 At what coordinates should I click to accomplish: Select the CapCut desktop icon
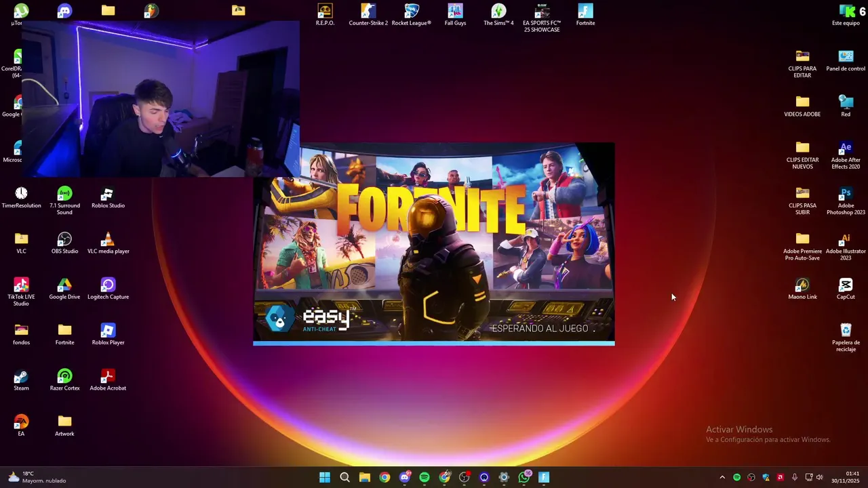coord(846,288)
